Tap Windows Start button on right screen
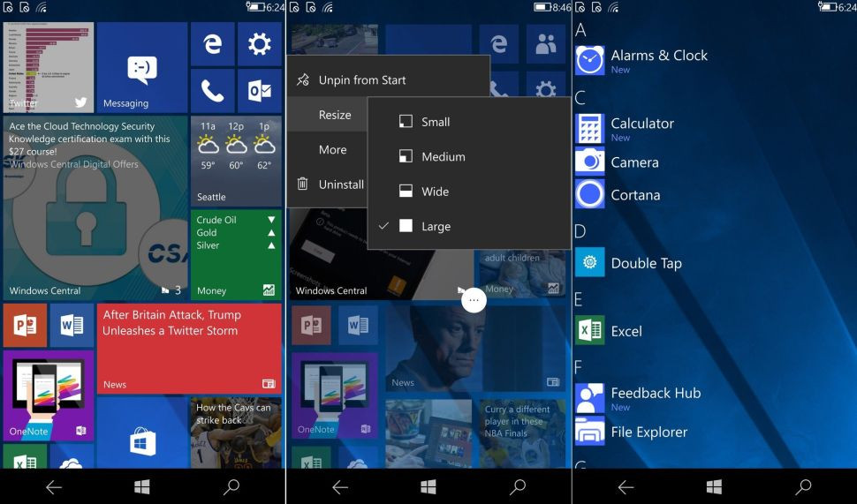The width and height of the screenshot is (857, 504). coord(715,486)
